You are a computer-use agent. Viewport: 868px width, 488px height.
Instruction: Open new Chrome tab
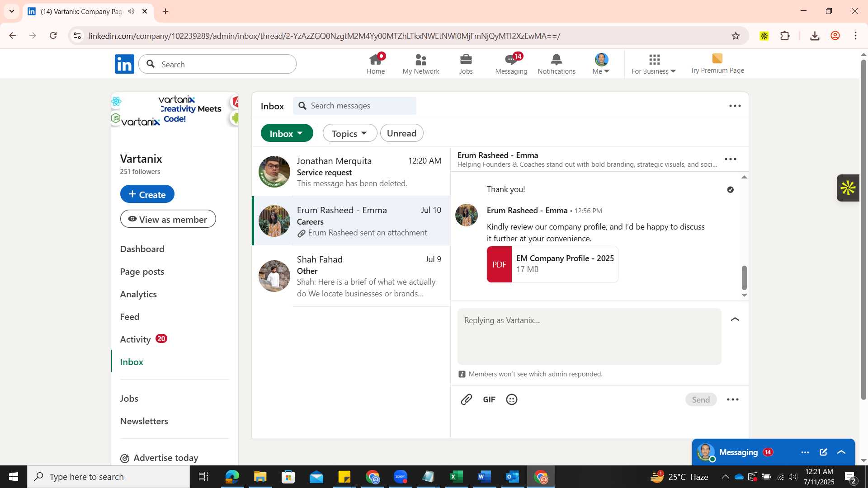(165, 11)
